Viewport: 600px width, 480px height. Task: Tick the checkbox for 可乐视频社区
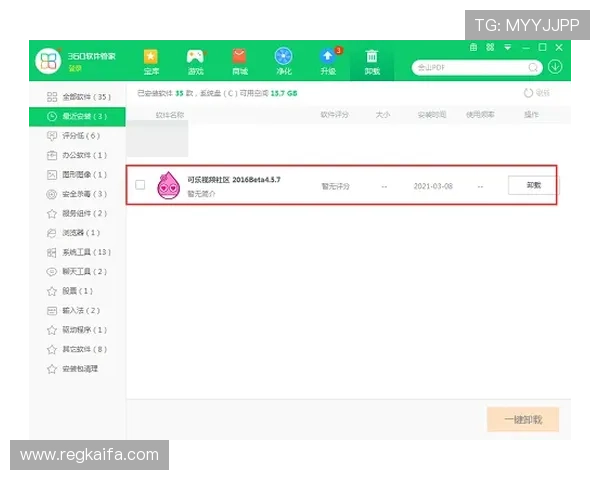pos(140,185)
